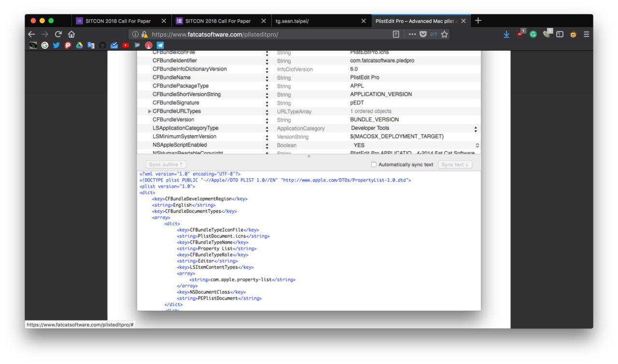Screen dimensions: 618x364
Task: Open the Twitter bookmark
Action: (56, 45)
